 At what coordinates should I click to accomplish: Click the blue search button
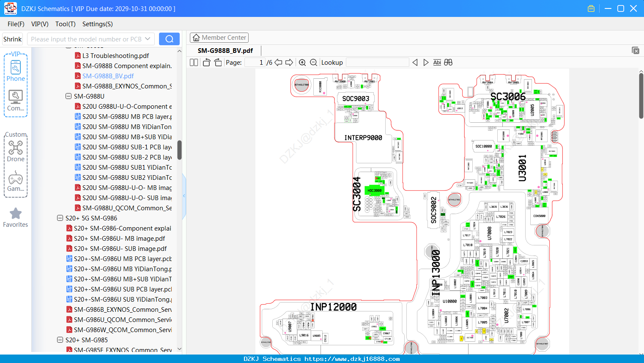coord(169,39)
